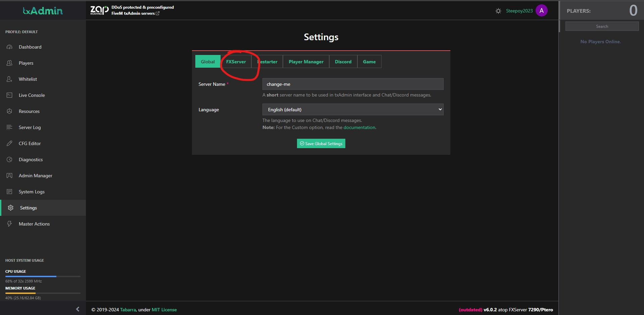Collapse the sidebar with left chevron
Viewport: 644px width, 315px height.
pyautogui.click(x=78, y=309)
